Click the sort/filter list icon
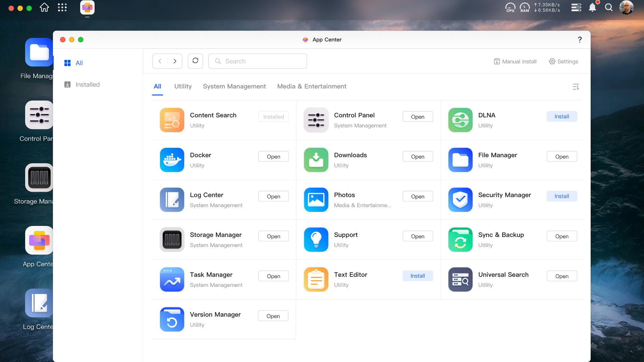This screenshot has height=362, width=644. (576, 86)
